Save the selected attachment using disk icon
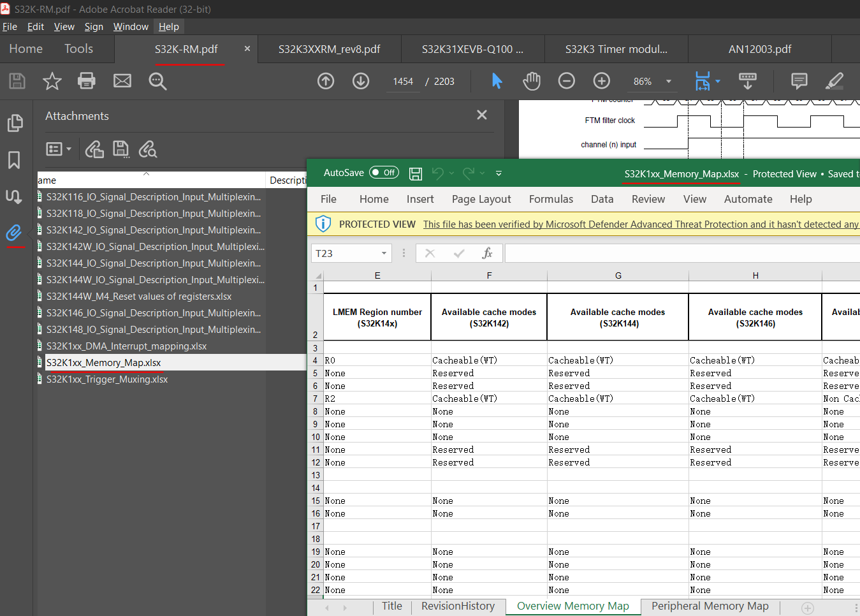The height and width of the screenshot is (616, 860). click(120, 149)
